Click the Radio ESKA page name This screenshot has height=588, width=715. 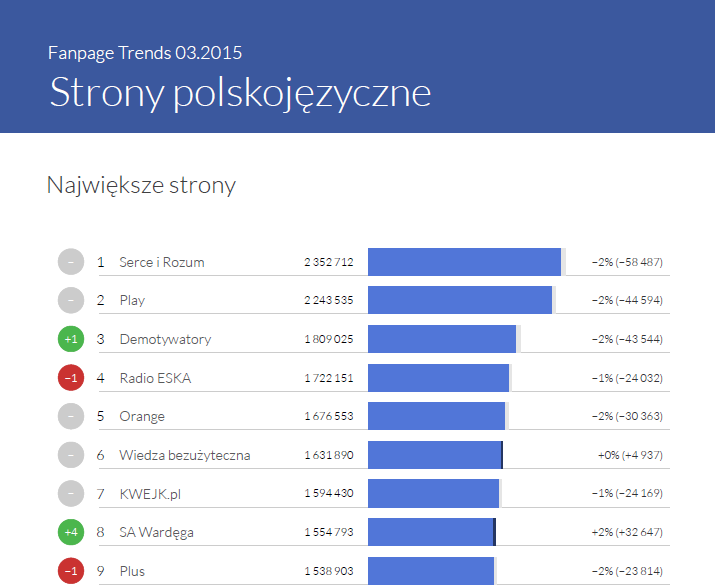click(154, 378)
